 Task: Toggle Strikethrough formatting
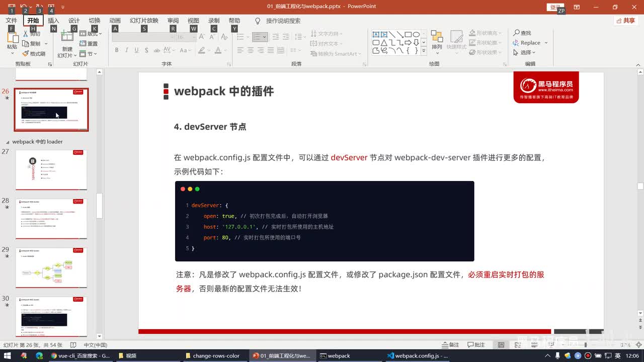pos(157,50)
